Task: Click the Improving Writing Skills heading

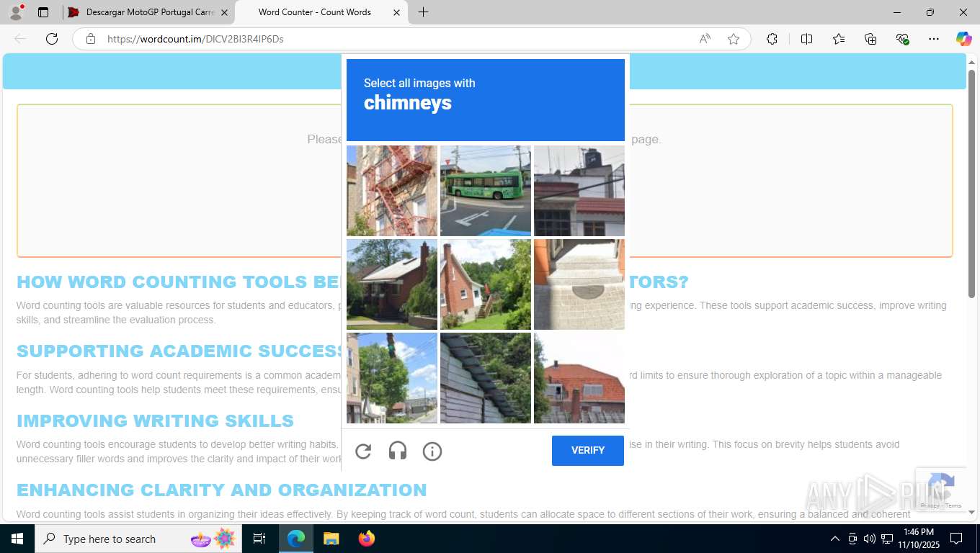Action: pyautogui.click(x=155, y=421)
